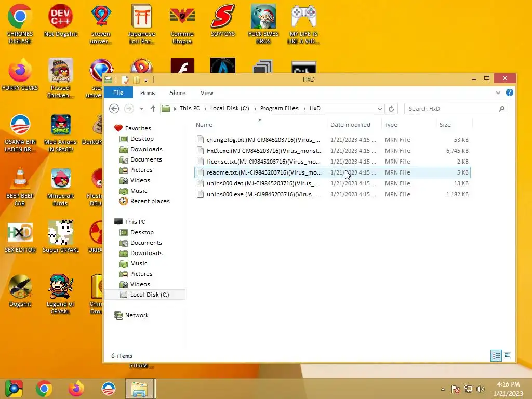
Task: Select the HxD.exe encrypted file
Action: [332, 151]
